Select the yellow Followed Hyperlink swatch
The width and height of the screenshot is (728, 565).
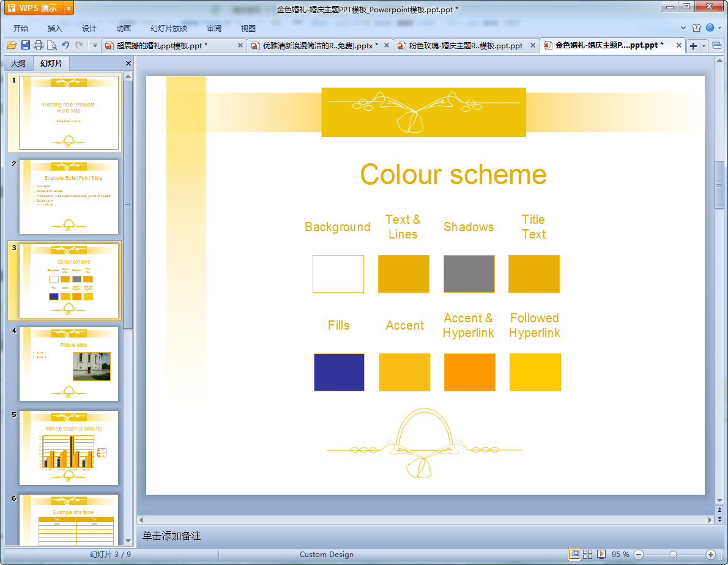pyautogui.click(x=535, y=372)
